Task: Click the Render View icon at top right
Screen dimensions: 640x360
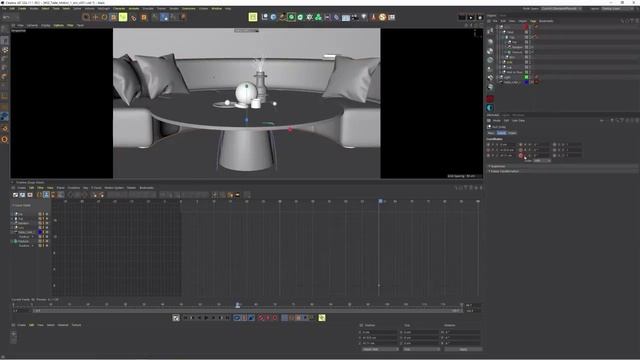Action: pyautogui.click(x=462, y=17)
